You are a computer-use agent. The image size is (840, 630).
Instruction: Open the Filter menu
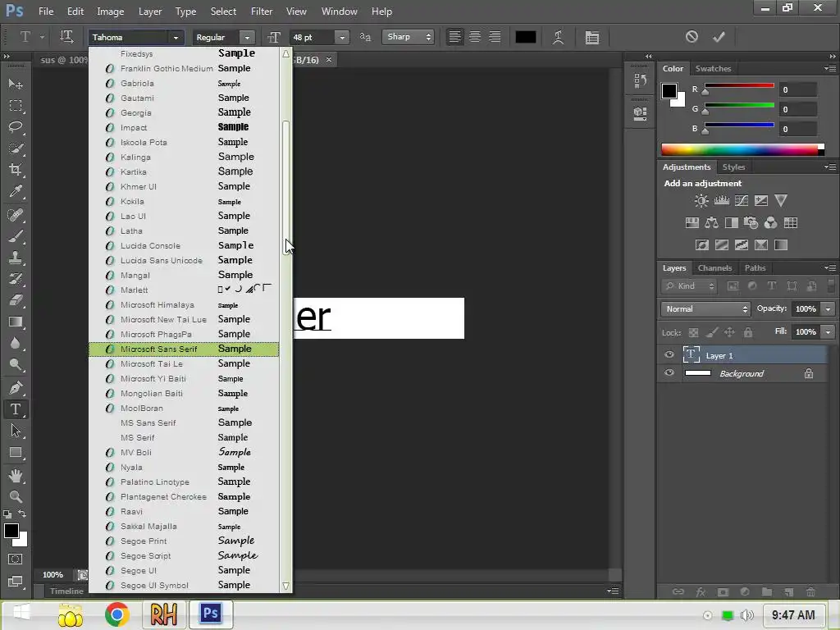click(x=262, y=11)
